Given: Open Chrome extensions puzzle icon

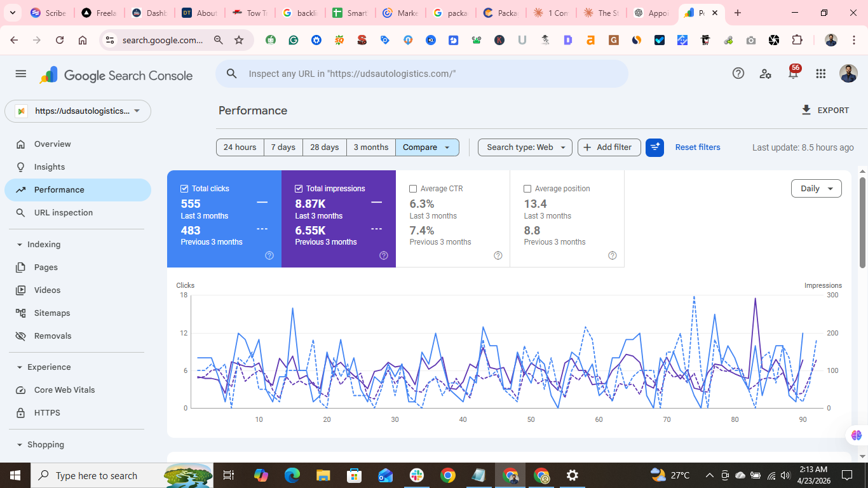Looking at the screenshot, I should 797,40.
